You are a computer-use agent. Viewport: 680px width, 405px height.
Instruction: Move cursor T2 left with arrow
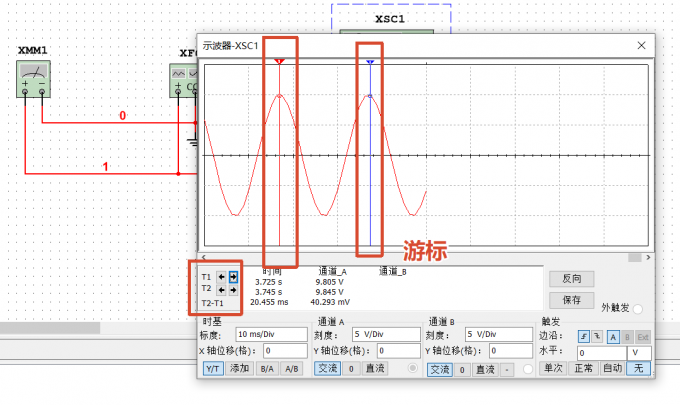222,290
